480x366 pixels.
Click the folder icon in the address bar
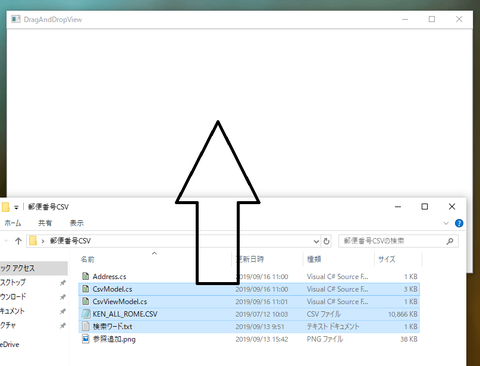point(33,241)
